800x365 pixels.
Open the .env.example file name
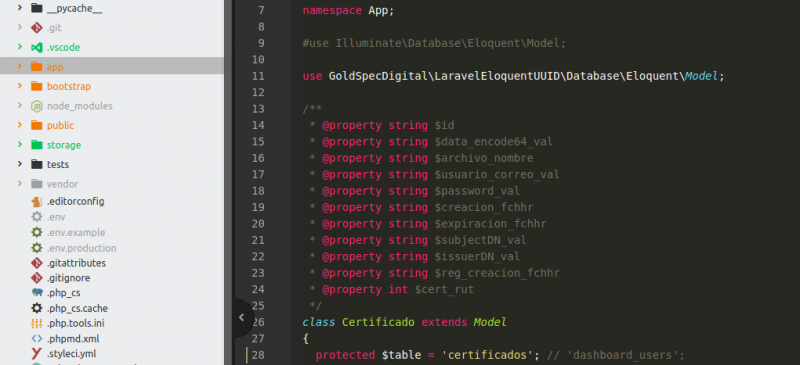pos(76,232)
